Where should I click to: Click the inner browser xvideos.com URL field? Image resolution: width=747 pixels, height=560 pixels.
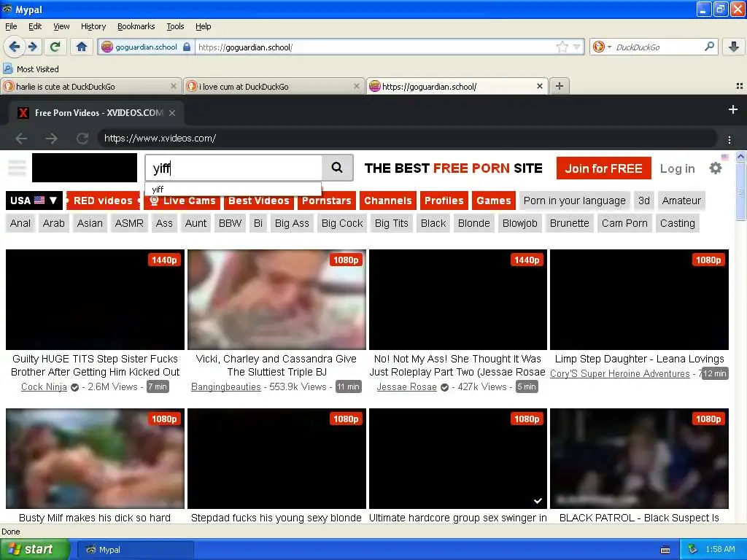tap(407, 139)
